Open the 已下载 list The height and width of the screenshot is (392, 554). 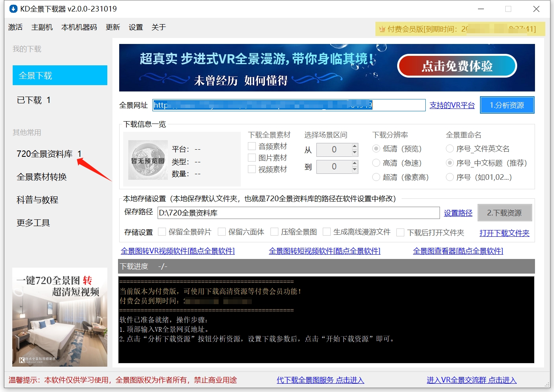click(34, 100)
